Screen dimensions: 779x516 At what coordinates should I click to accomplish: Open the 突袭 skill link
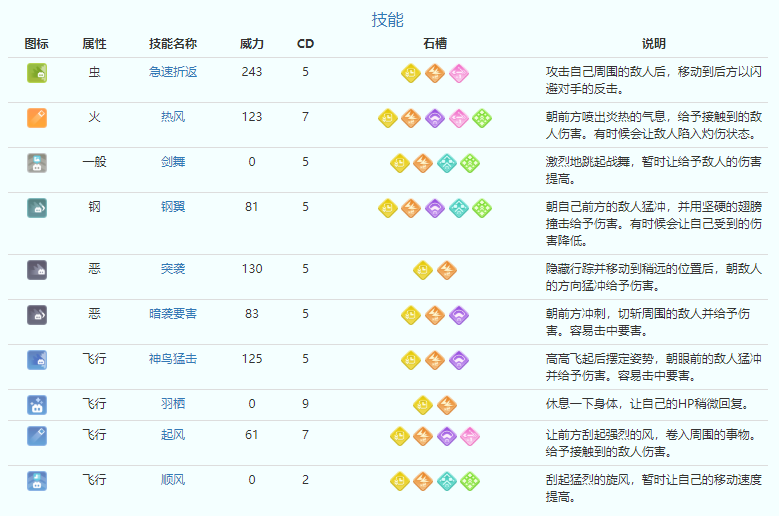point(173,269)
